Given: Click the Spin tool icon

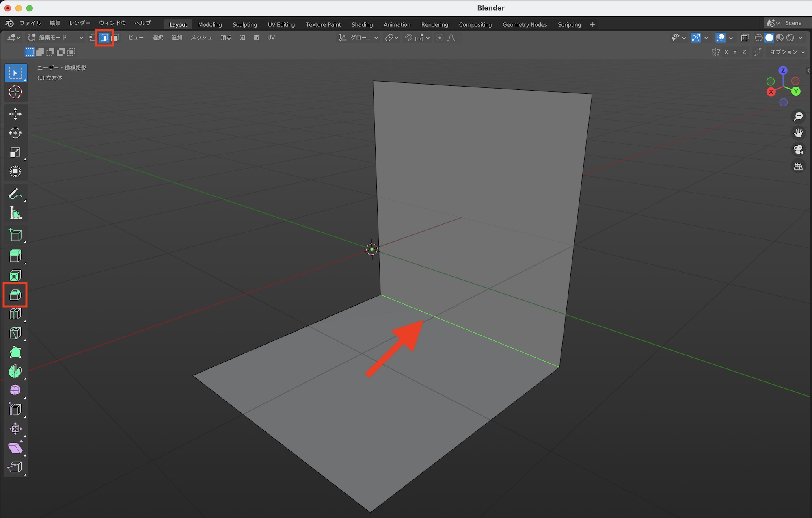Looking at the screenshot, I should [x=15, y=371].
